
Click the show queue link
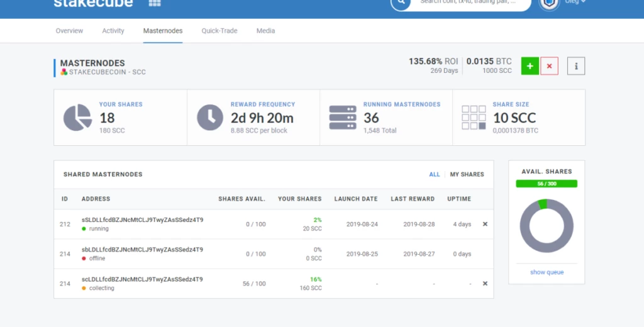547,272
